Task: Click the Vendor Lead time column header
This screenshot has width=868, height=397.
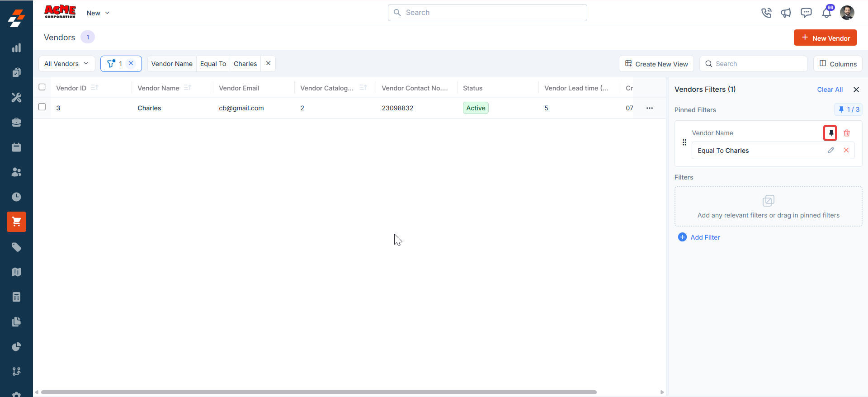Action: tap(576, 88)
